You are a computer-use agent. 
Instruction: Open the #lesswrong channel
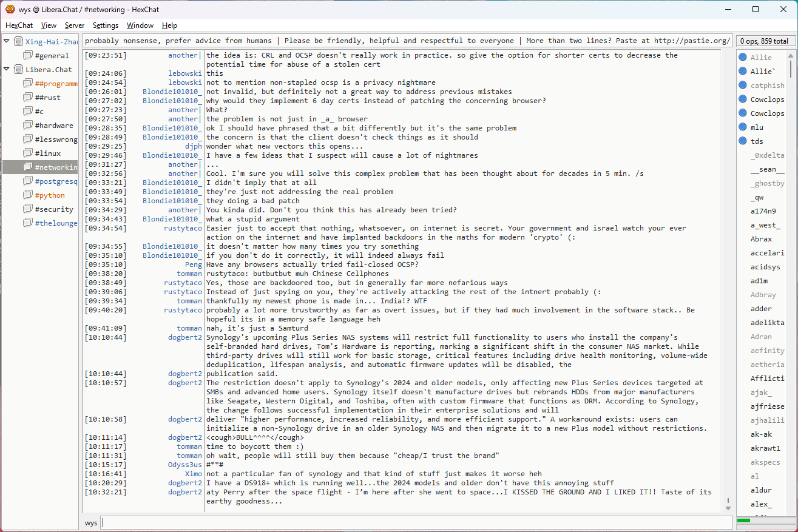56,139
